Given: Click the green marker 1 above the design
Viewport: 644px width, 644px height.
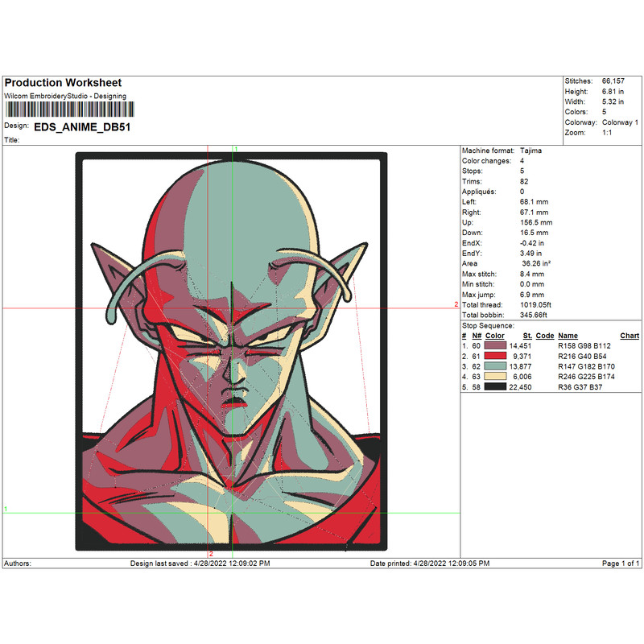Looking at the screenshot, I should pyautogui.click(x=235, y=150).
